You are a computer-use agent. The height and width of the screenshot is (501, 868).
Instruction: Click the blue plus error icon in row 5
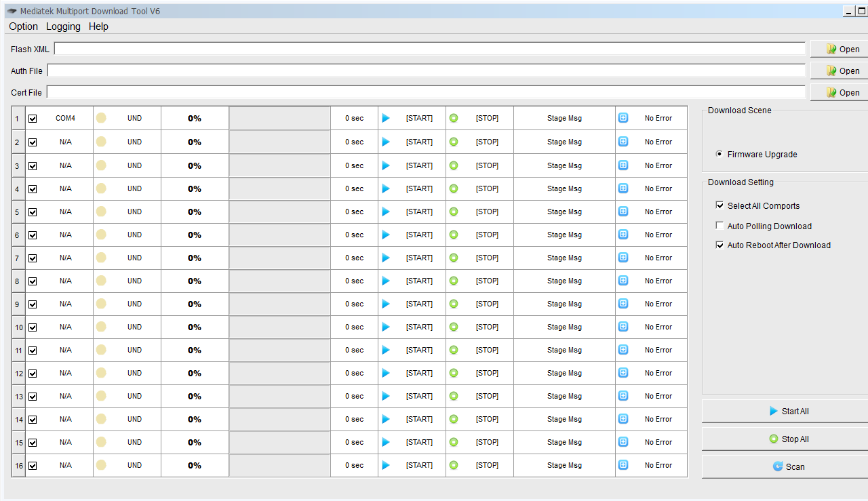click(x=623, y=212)
